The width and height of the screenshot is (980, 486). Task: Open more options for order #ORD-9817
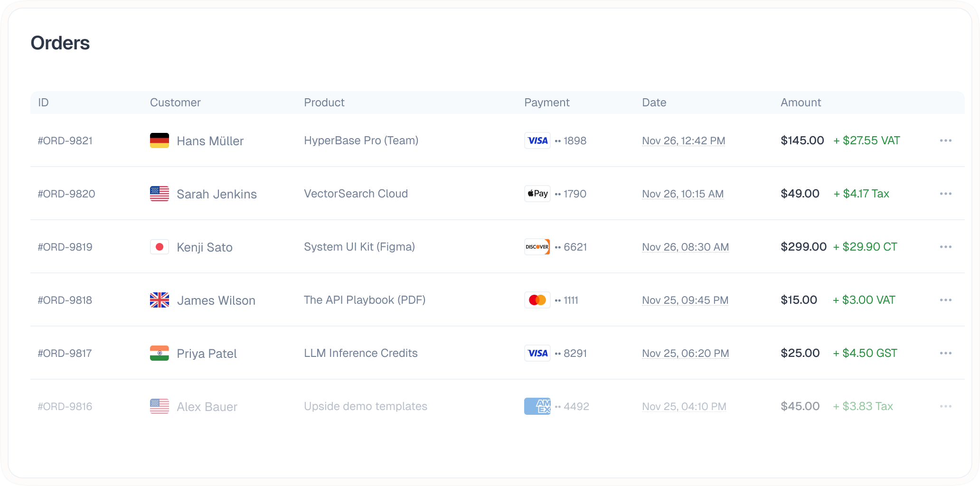click(945, 353)
